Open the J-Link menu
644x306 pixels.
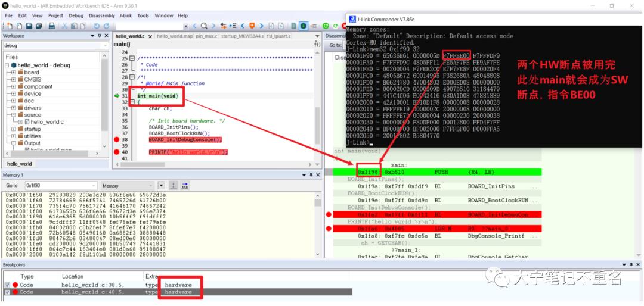pos(126,15)
